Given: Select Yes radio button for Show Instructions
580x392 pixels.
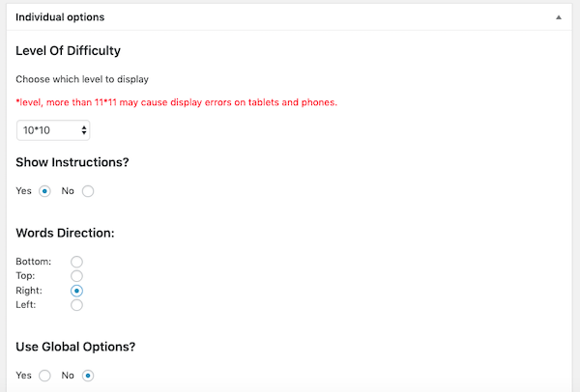Looking at the screenshot, I should coord(44,191).
